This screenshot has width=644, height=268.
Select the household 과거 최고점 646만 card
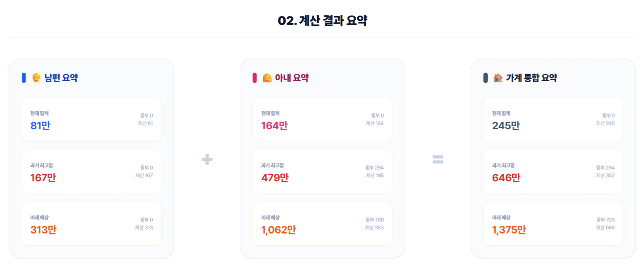[x=553, y=171]
